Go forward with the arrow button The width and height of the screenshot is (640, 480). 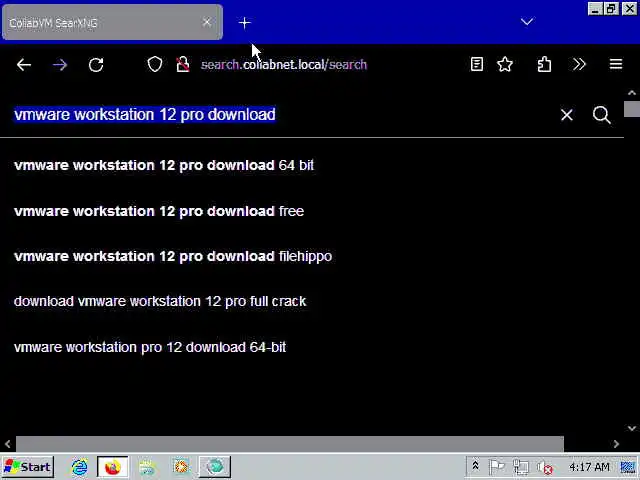click(60, 64)
